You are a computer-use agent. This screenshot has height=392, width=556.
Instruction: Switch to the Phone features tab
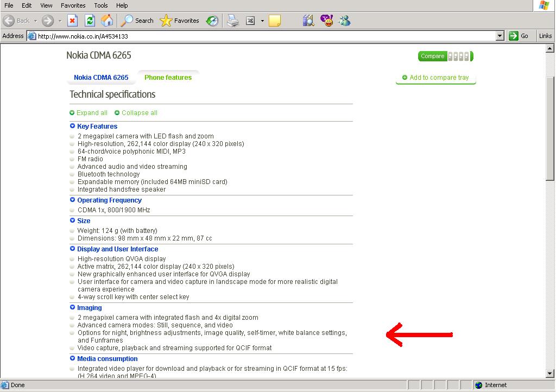click(168, 77)
